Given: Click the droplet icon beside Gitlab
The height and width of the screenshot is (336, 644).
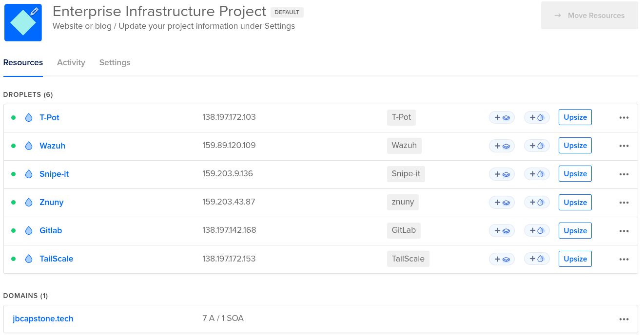Looking at the screenshot, I should [x=29, y=230].
